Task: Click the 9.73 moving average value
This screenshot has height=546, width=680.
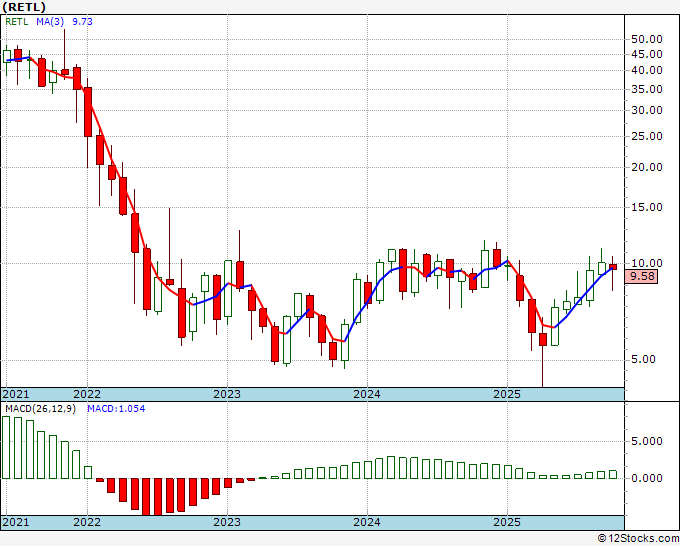Action: click(x=82, y=22)
